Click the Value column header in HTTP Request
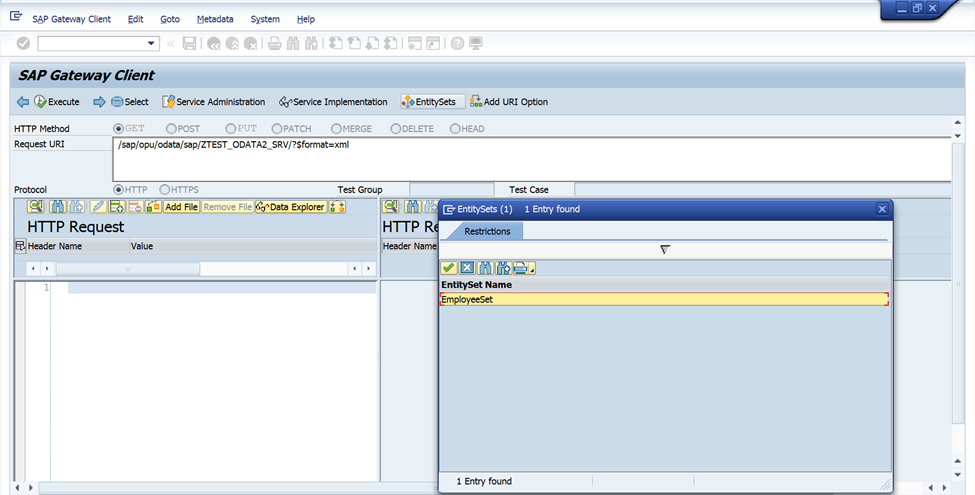 [252, 246]
